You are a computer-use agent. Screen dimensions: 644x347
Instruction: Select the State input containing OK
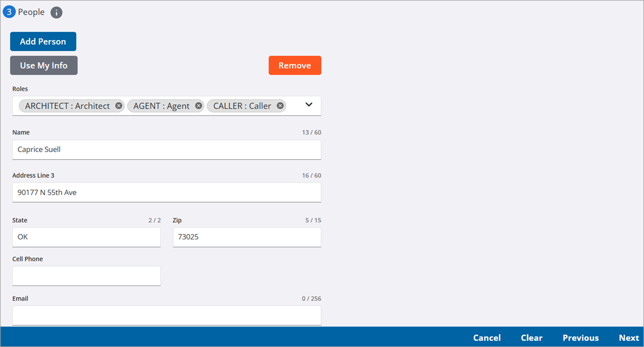click(86, 237)
